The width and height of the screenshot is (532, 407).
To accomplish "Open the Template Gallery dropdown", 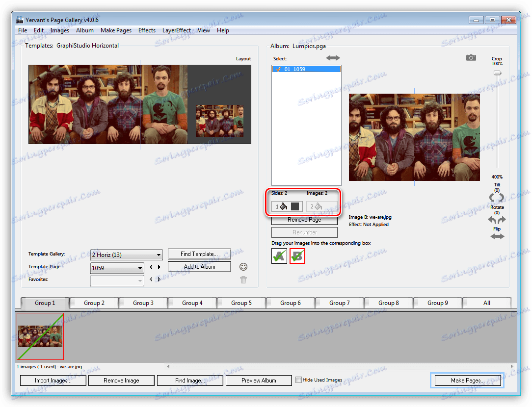I will tap(127, 254).
